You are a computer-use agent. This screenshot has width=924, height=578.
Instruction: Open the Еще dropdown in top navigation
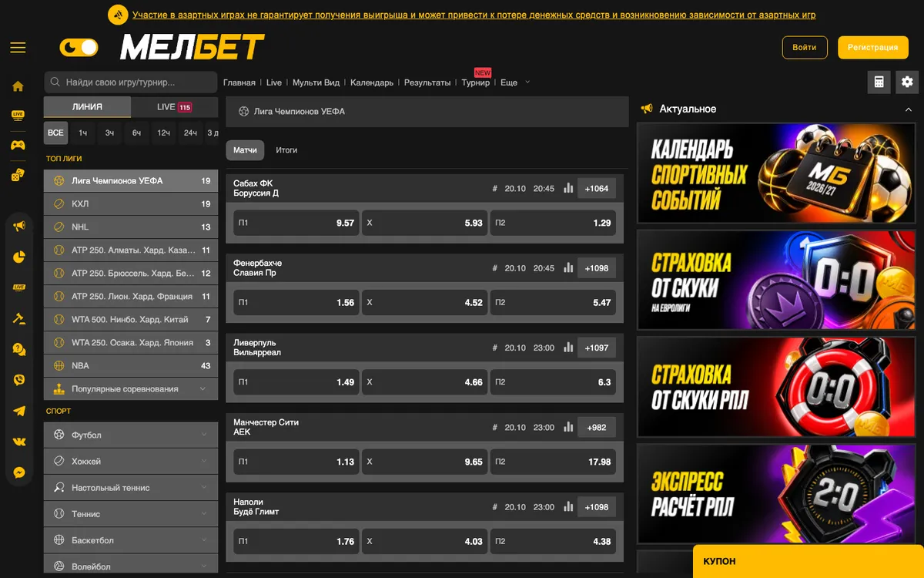click(x=514, y=82)
